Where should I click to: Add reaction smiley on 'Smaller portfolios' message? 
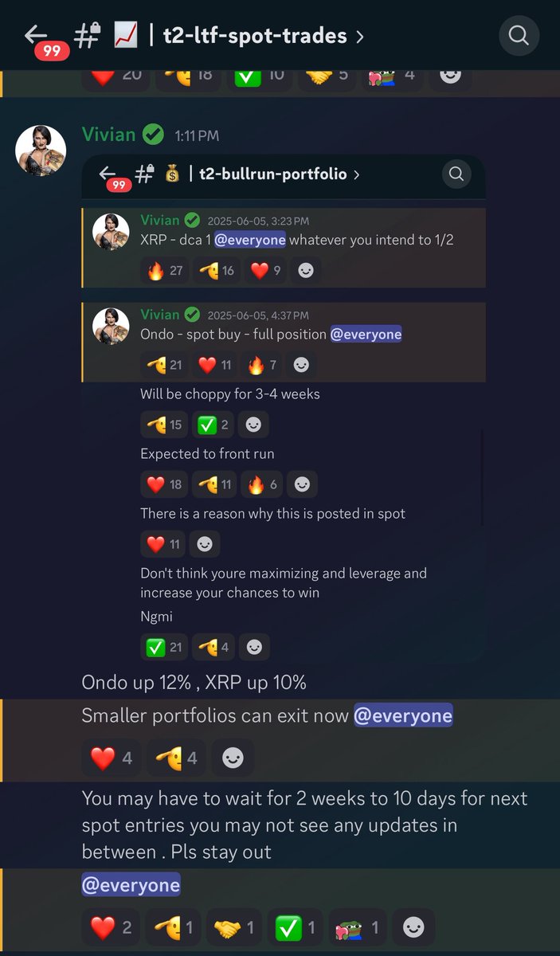coord(233,758)
